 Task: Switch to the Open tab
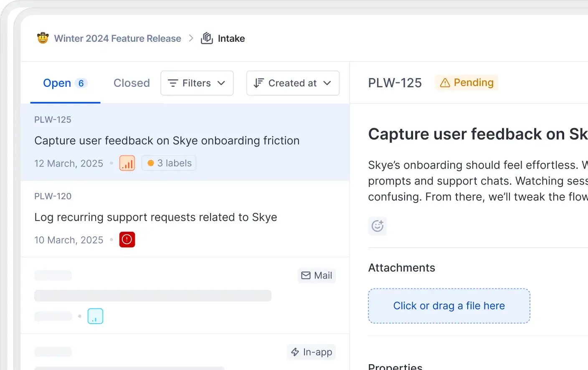coord(65,83)
